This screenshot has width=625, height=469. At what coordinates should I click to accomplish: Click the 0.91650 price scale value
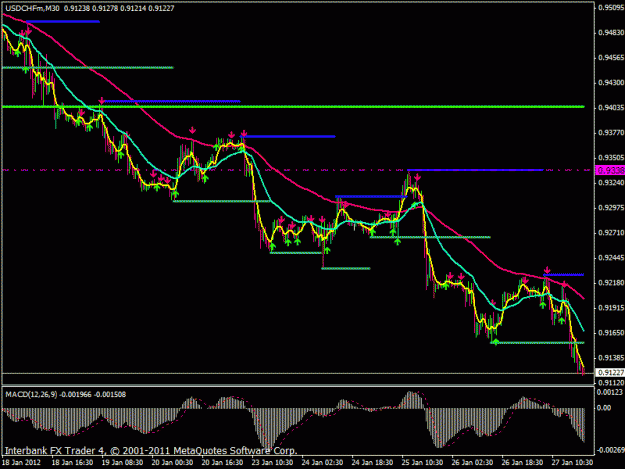coord(611,333)
